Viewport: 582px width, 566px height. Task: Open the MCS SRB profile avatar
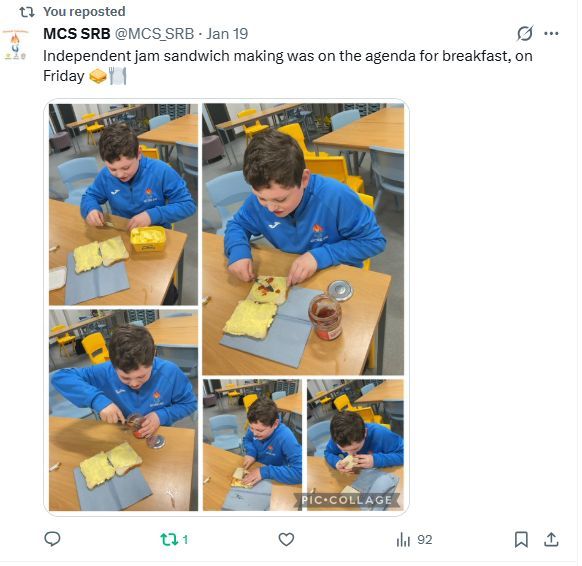point(15,45)
